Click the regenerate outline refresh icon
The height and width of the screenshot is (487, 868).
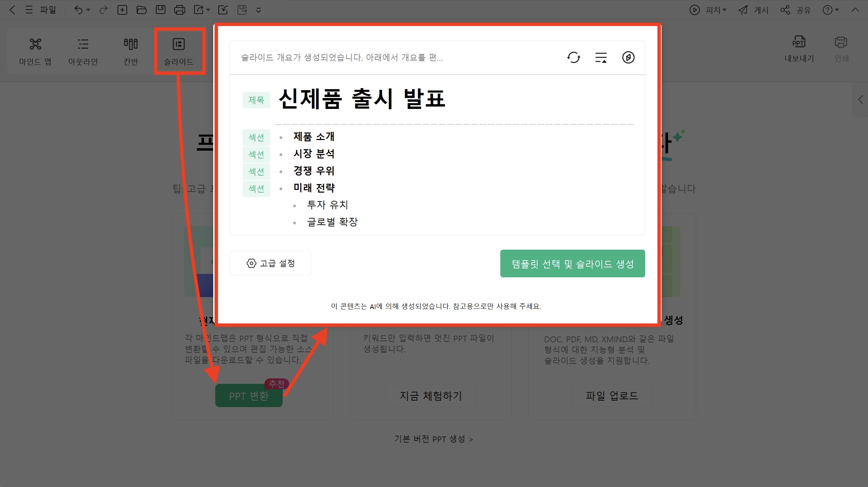pyautogui.click(x=573, y=57)
